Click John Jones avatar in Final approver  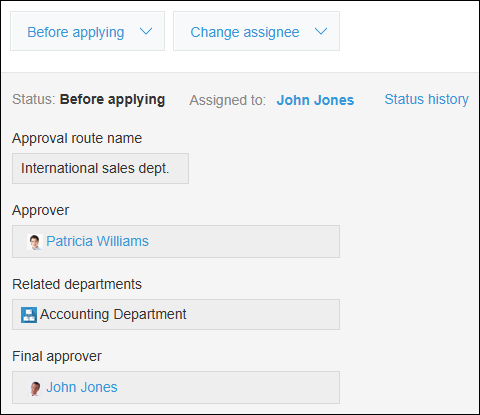point(35,388)
